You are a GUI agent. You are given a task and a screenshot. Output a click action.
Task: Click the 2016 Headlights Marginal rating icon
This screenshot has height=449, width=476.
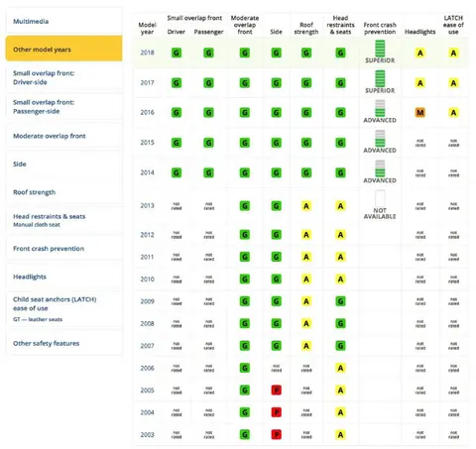point(420,113)
